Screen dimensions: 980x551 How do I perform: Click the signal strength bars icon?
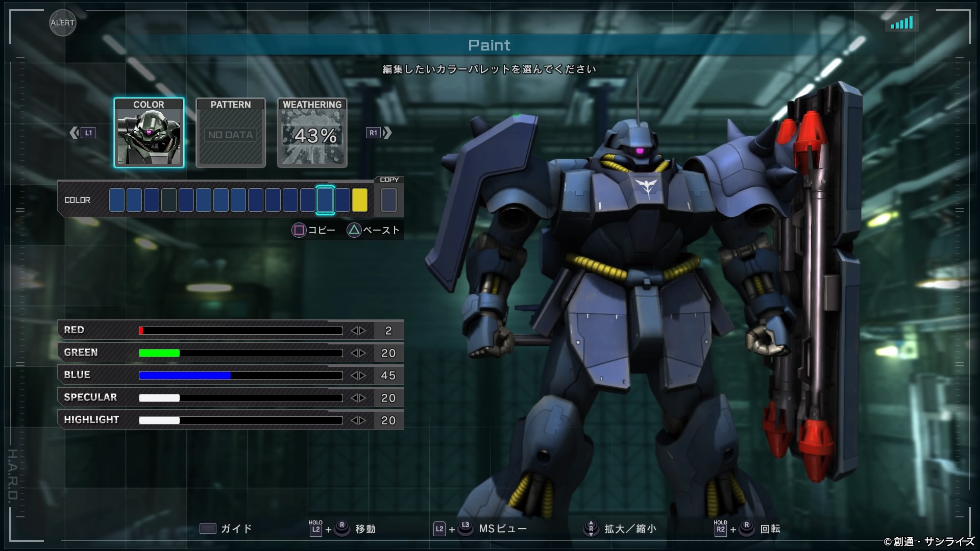pyautogui.click(x=902, y=23)
